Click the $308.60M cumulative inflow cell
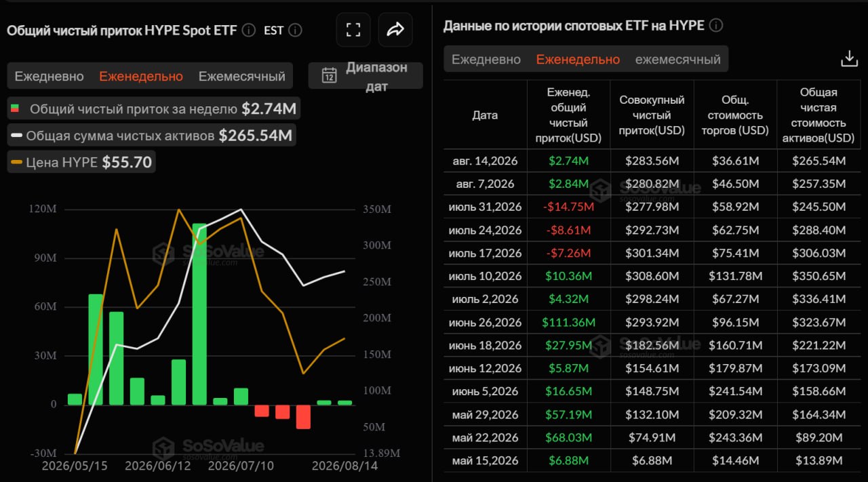Screen dimensions: 868x482 652,276
